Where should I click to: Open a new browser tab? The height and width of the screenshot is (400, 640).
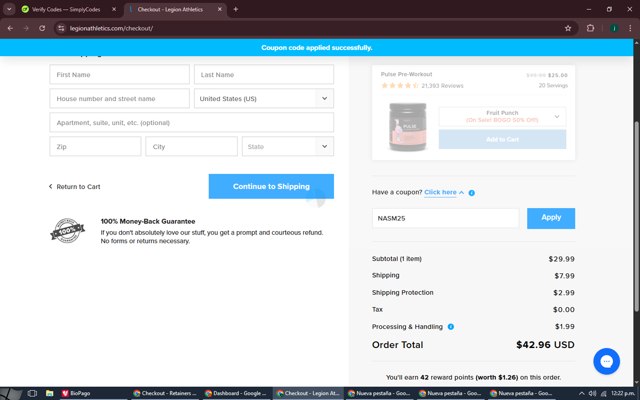click(x=236, y=9)
